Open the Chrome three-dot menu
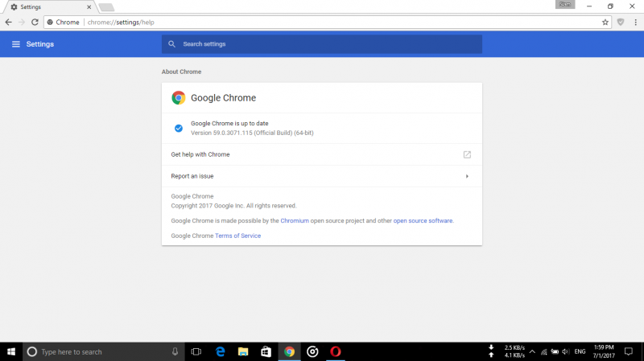 pyautogui.click(x=635, y=23)
